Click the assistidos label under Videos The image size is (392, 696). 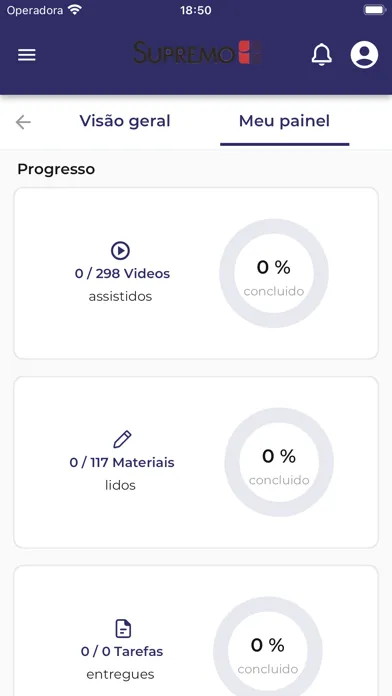(120, 296)
